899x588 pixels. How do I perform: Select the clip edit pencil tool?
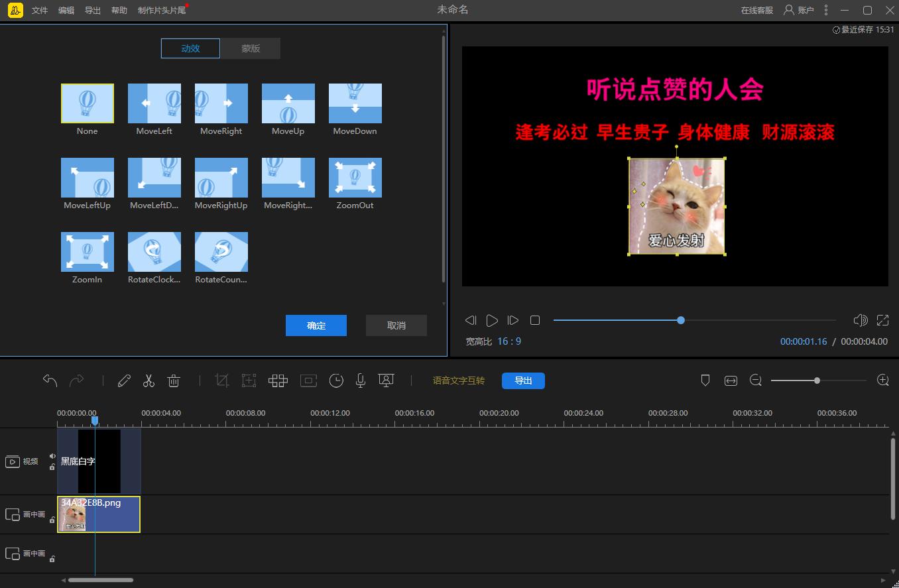(124, 381)
